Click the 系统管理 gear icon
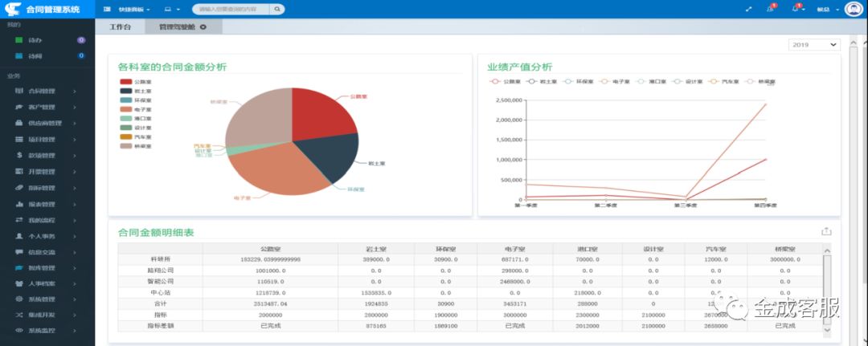This screenshot has height=346, width=868. click(18, 299)
